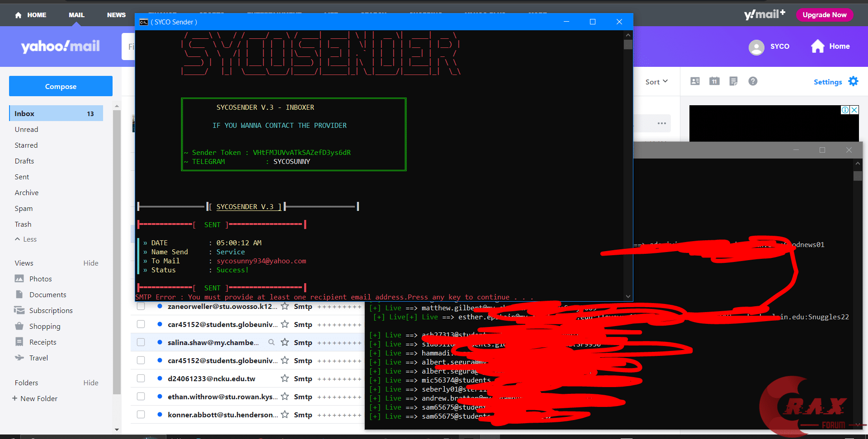Viewport: 868px width, 439px height.
Task: Select the ethan.withrow email checkbox
Action: point(141,397)
